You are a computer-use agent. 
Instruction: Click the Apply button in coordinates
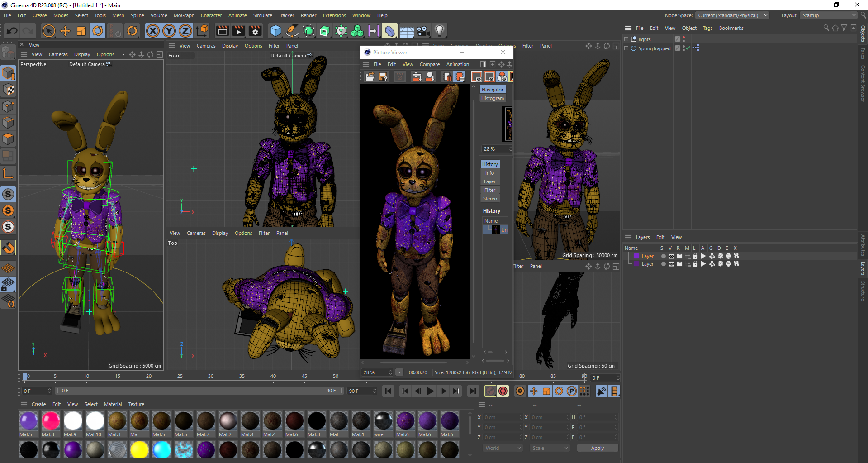pos(597,448)
